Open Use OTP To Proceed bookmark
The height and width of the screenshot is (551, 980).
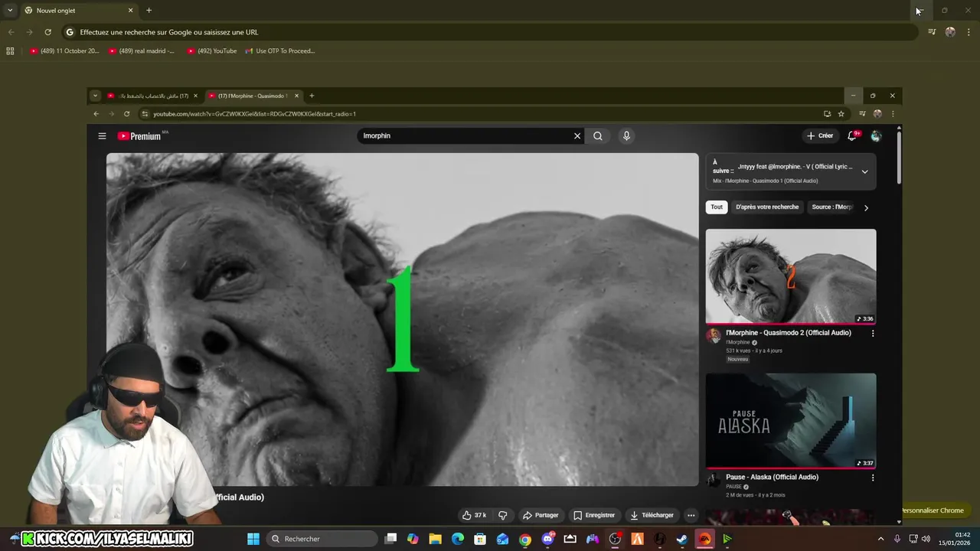pos(280,51)
